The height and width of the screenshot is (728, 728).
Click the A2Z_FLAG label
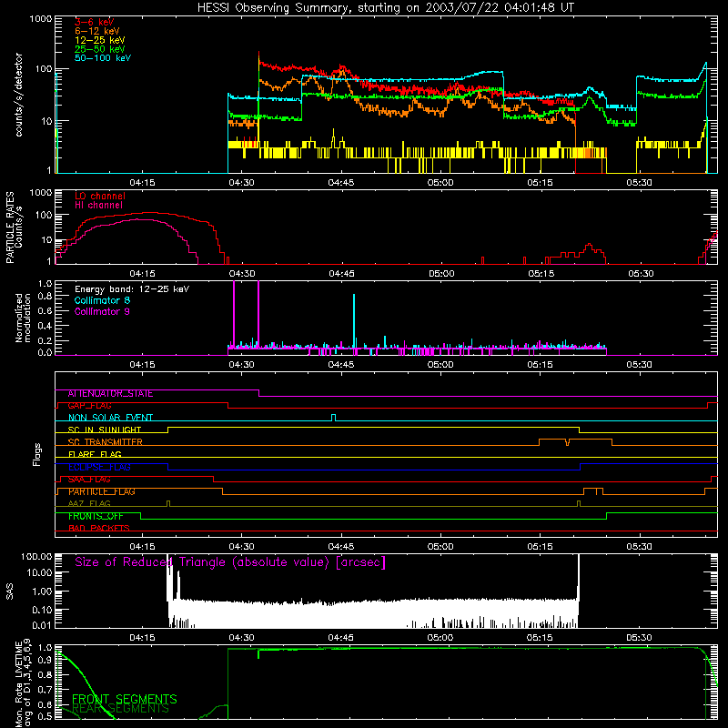click(89, 503)
